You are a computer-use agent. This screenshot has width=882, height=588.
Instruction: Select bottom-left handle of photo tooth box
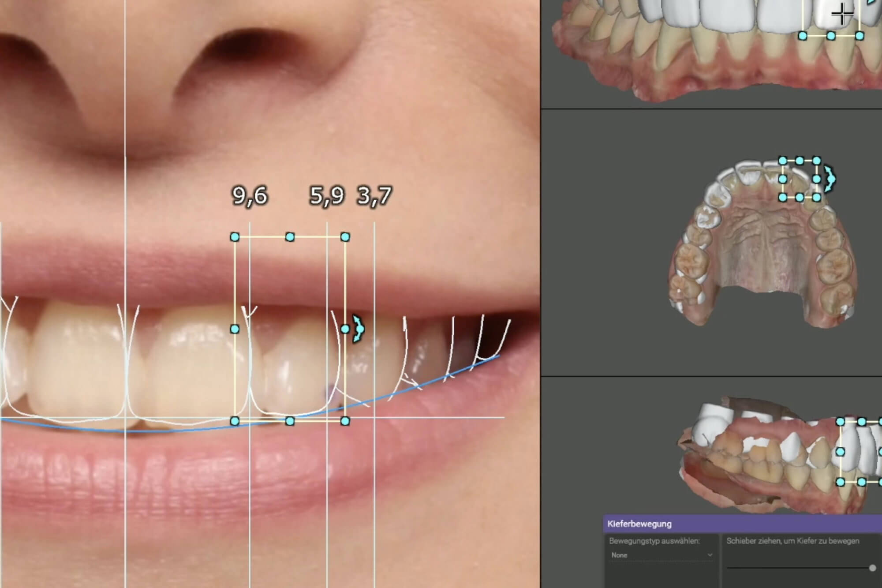[235, 421]
